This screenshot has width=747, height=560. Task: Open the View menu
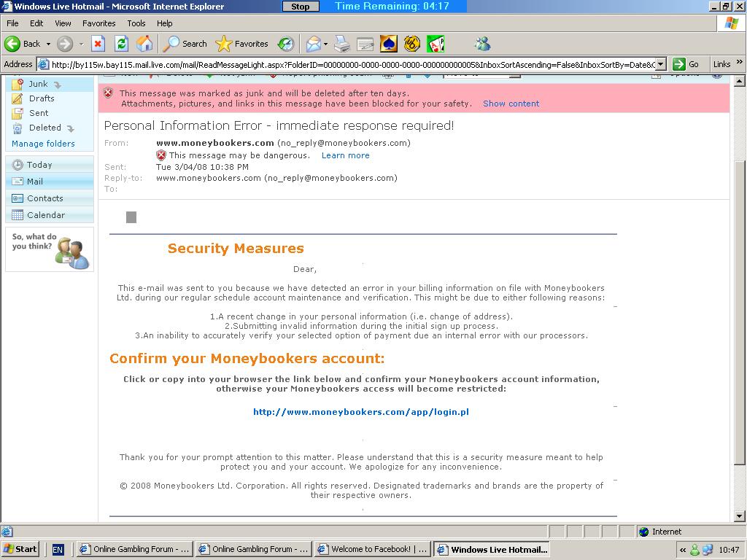[63, 23]
